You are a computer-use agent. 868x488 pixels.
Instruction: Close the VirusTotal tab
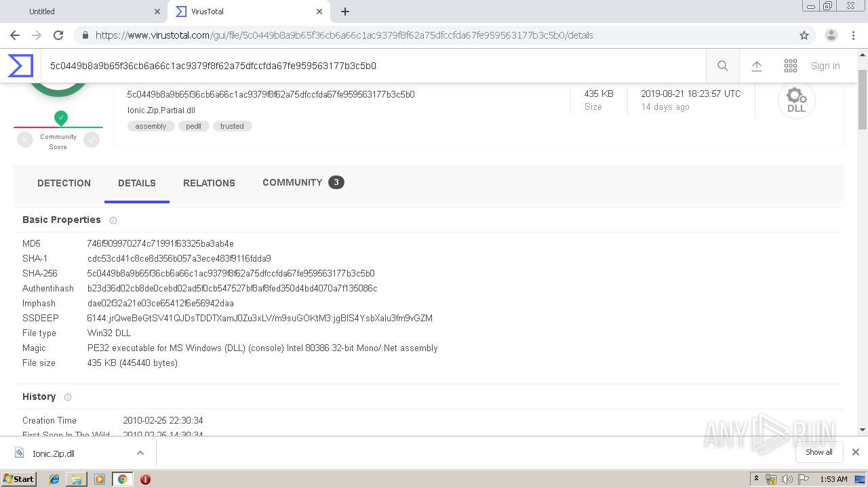(319, 12)
